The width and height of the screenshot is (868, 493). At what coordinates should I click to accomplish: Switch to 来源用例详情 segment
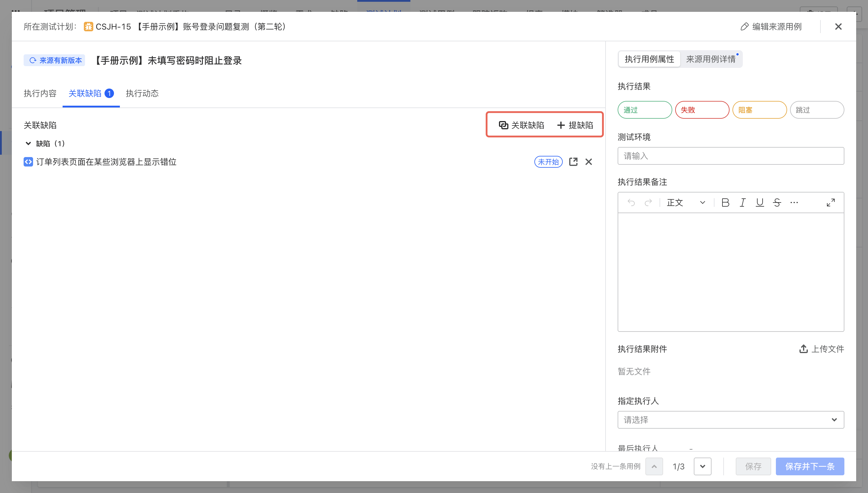(711, 59)
